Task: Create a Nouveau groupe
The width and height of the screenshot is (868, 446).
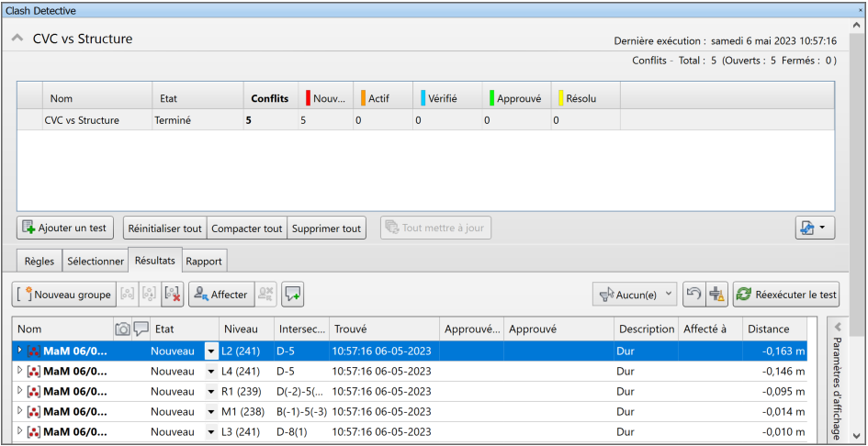Action: pyautogui.click(x=63, y=295)
